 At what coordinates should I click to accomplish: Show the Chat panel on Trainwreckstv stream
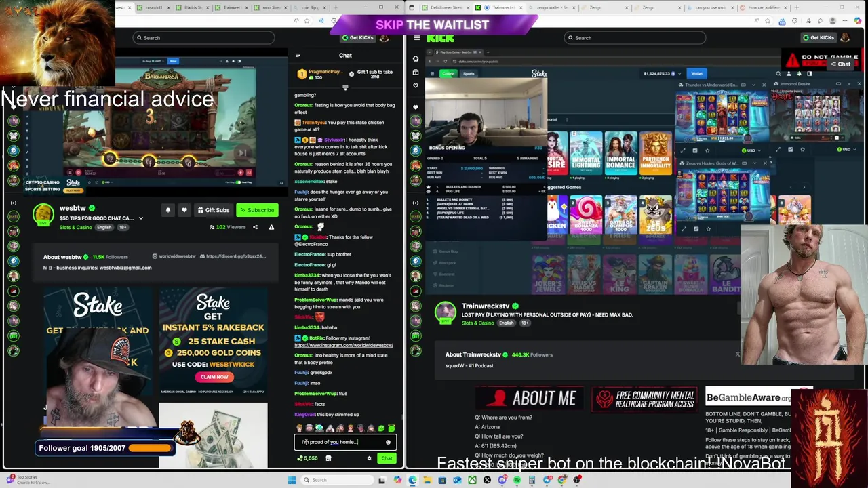tap(840, 64)
